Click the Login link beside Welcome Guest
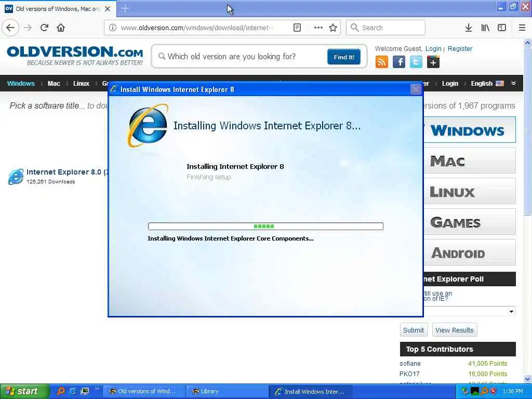The width and height of the screenshot is (532, 399). tap(433, 48)
